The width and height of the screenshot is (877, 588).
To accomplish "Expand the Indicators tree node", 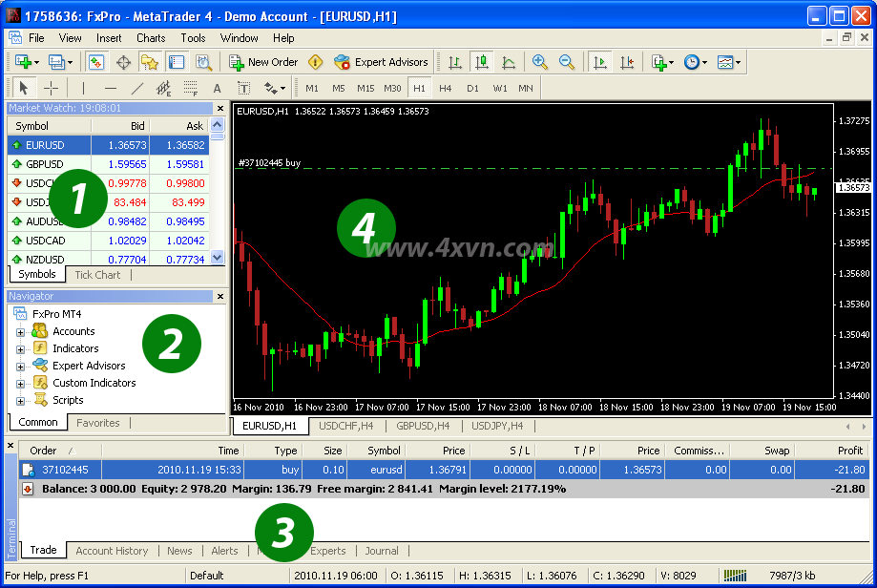I will coord(20,349).
